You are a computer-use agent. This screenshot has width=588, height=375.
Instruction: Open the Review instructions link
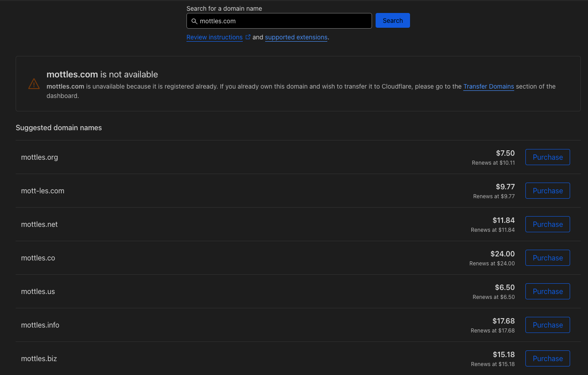[214, 38]
